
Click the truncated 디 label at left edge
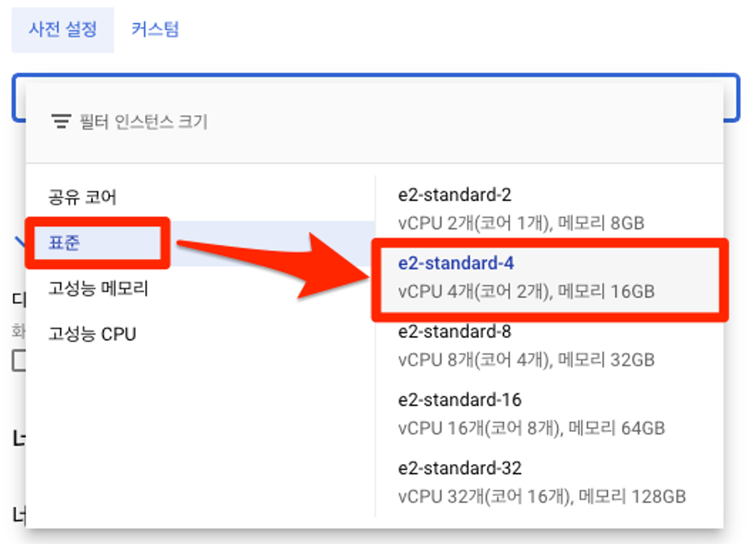[x=19, y=300]
